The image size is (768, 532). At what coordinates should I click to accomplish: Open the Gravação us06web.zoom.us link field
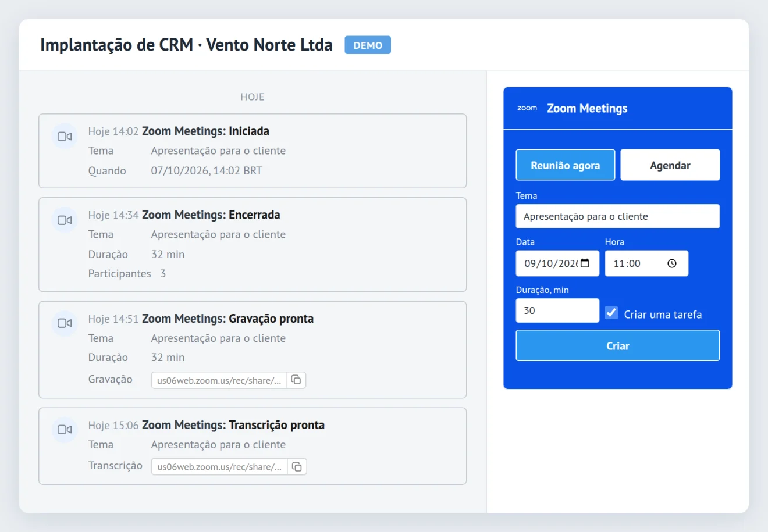point(219,380)
